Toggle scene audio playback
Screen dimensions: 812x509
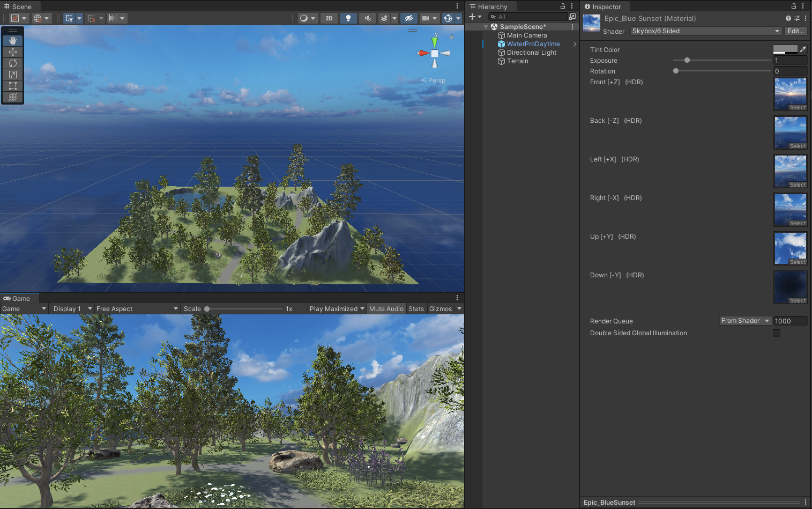pyautogui.click(x=367, y=18)
